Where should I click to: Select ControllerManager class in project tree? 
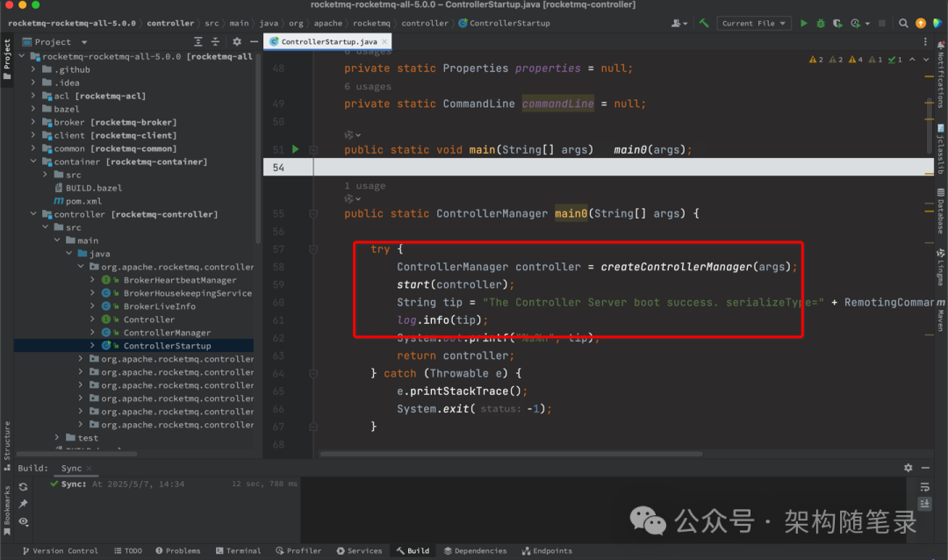[167, 333]
